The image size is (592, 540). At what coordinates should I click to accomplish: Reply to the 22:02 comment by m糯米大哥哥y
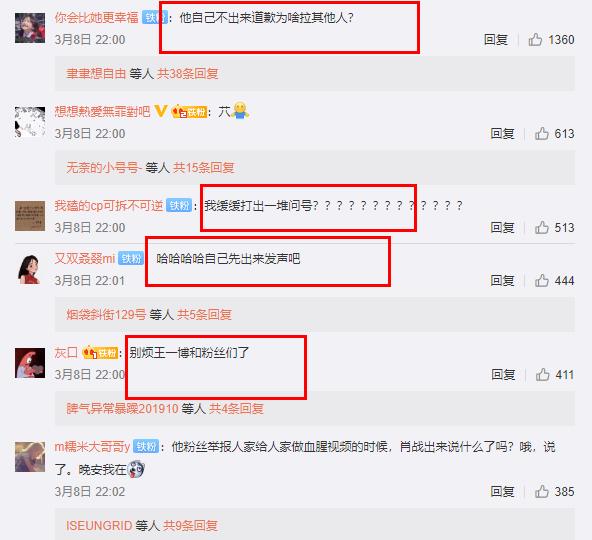[x=502, y=491]
